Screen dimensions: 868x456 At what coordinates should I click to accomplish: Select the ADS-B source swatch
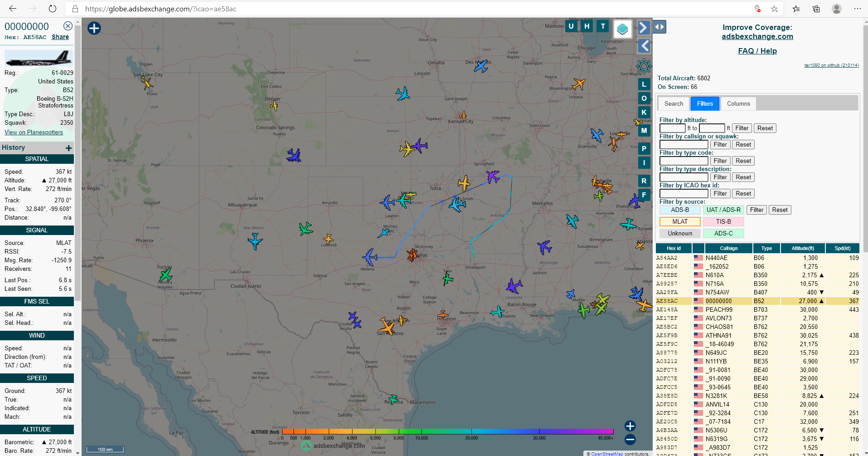coord(680,210)
